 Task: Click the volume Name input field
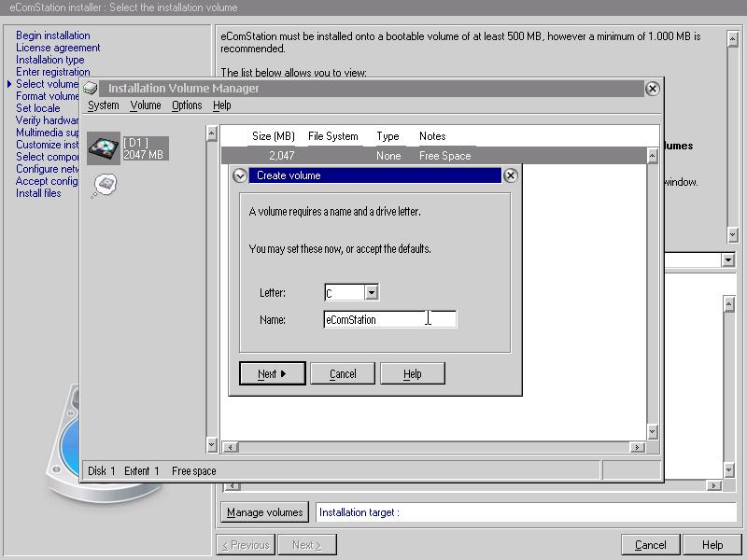pos(389,319)
